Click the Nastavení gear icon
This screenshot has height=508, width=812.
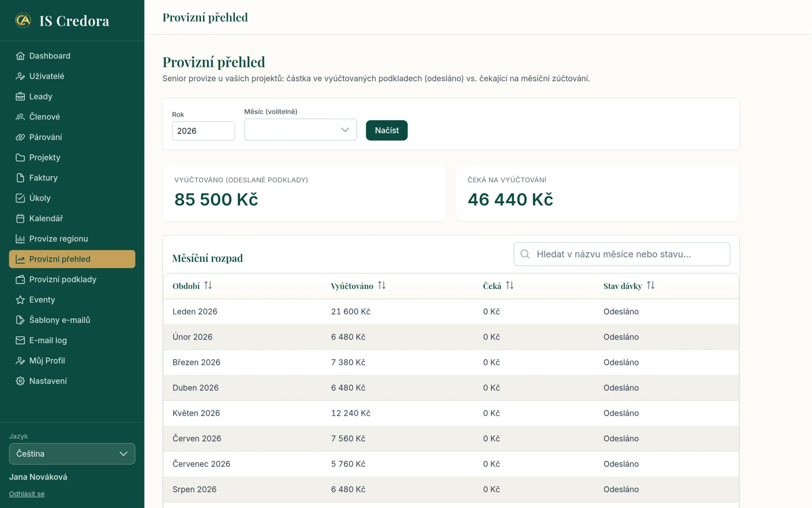click(20, 381)
